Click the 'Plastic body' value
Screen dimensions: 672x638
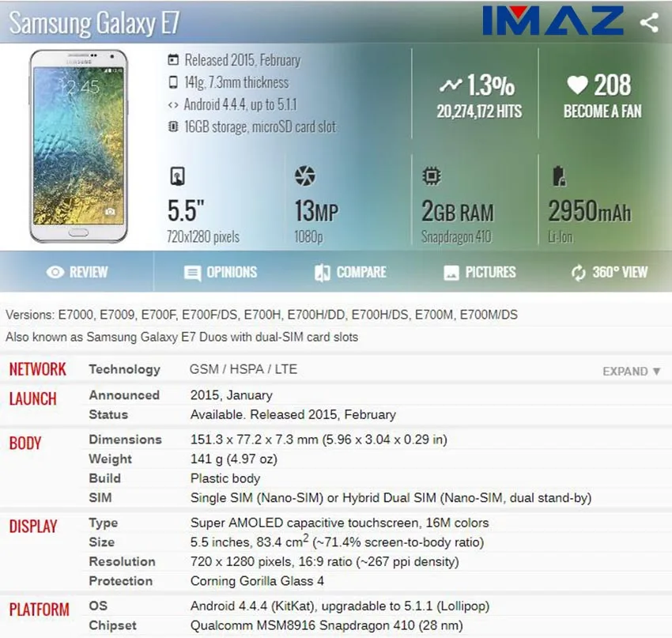pyautogui.click(x=225, y=478)
